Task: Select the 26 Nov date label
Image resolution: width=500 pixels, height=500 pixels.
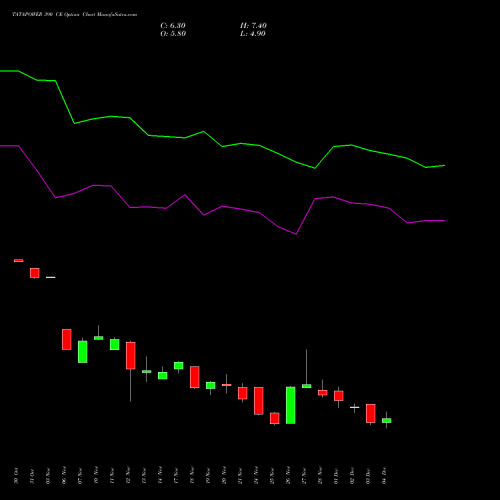Action: pos(288,476)
